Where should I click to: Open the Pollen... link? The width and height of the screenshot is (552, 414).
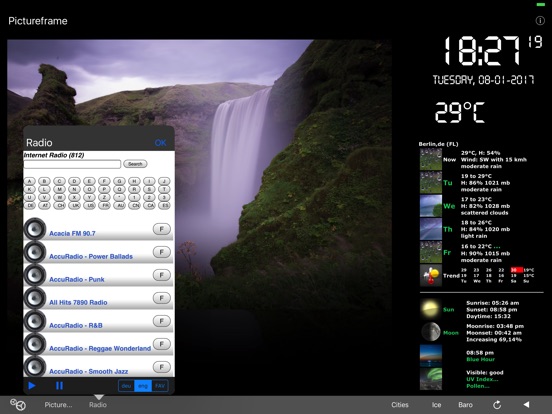(478, 386)
